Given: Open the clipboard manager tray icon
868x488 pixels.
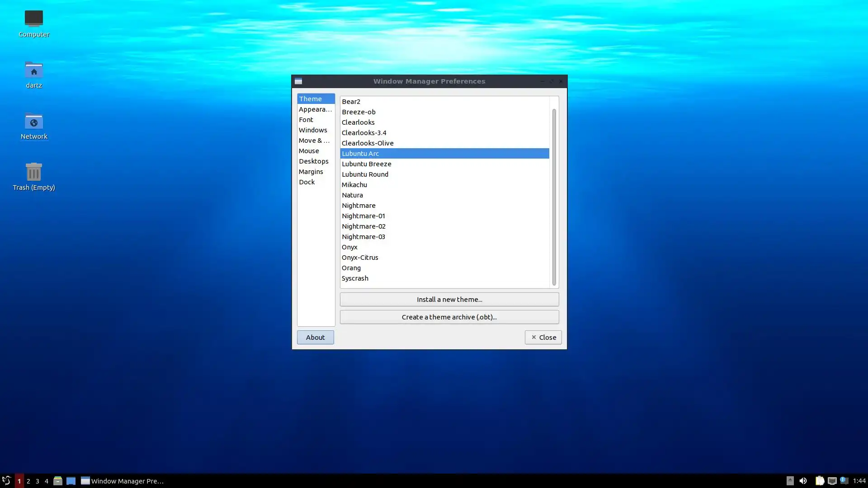Looking at the screenshot, I should pos(819,481).
